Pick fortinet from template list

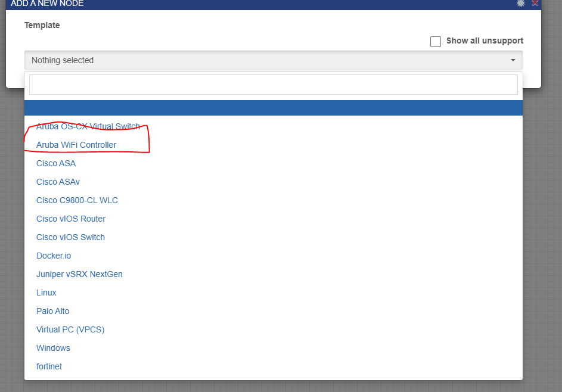click(x=274, y=366)
